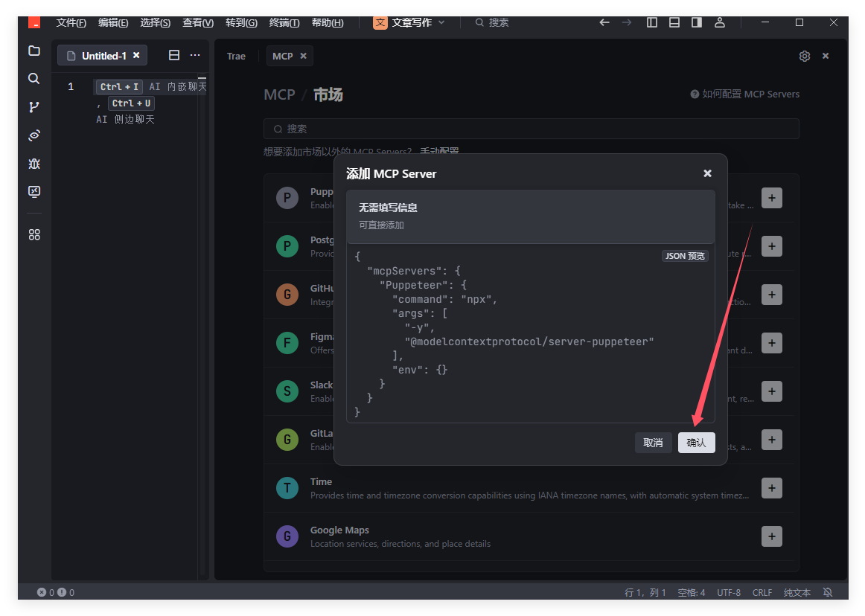Open the 终端(T) menu

pyautogui.click(x=284, y=22)
